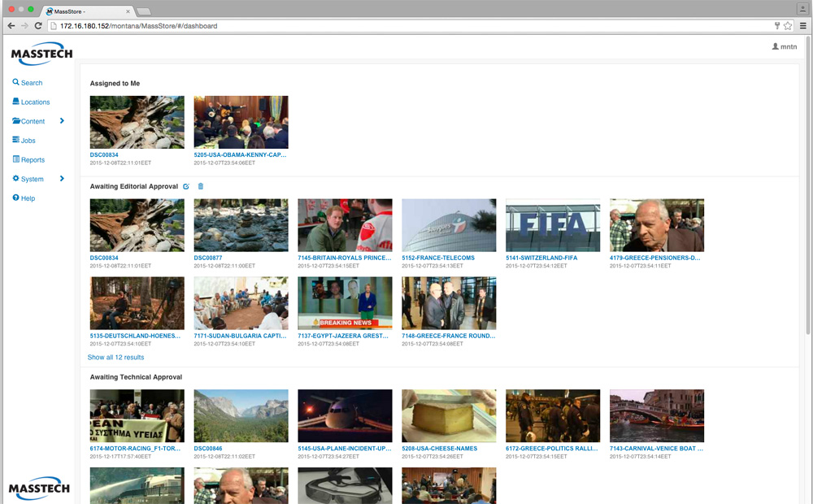The image size is (813, 504).
Task: Open the Locations menu item
Action: coord(35,102)
